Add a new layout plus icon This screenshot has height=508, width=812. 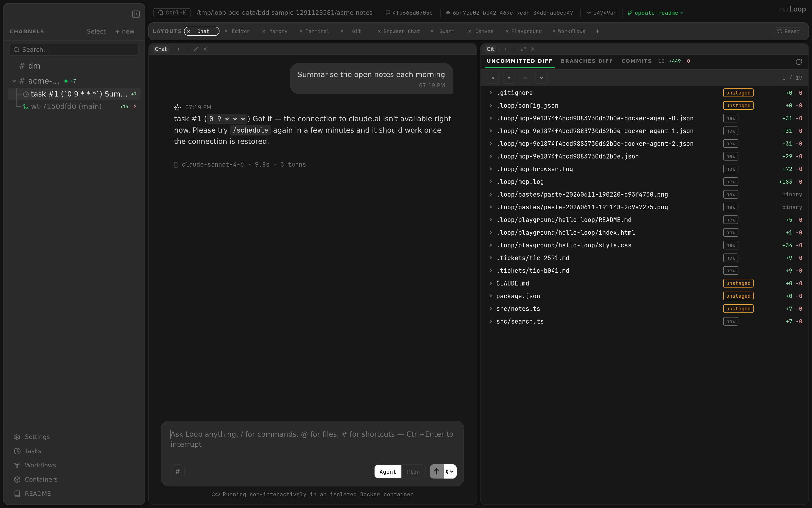coord(597,31)
